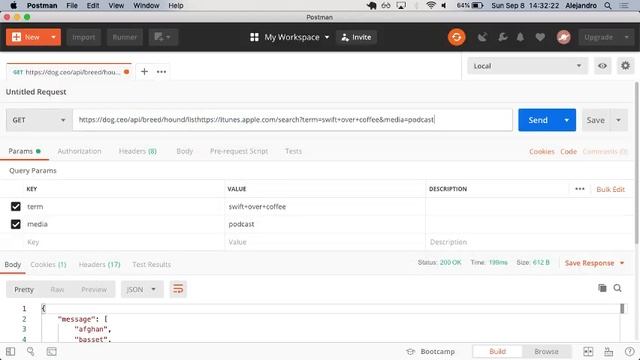
Task: Open the wrench settings icon
Action: [x=503, y=37]
